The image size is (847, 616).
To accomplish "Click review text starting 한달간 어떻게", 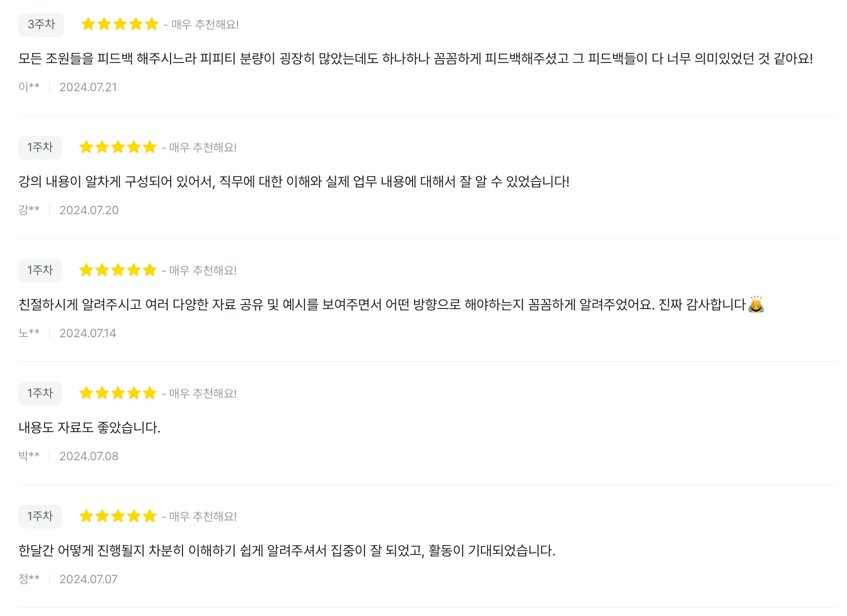I will (x=287, y=551).
